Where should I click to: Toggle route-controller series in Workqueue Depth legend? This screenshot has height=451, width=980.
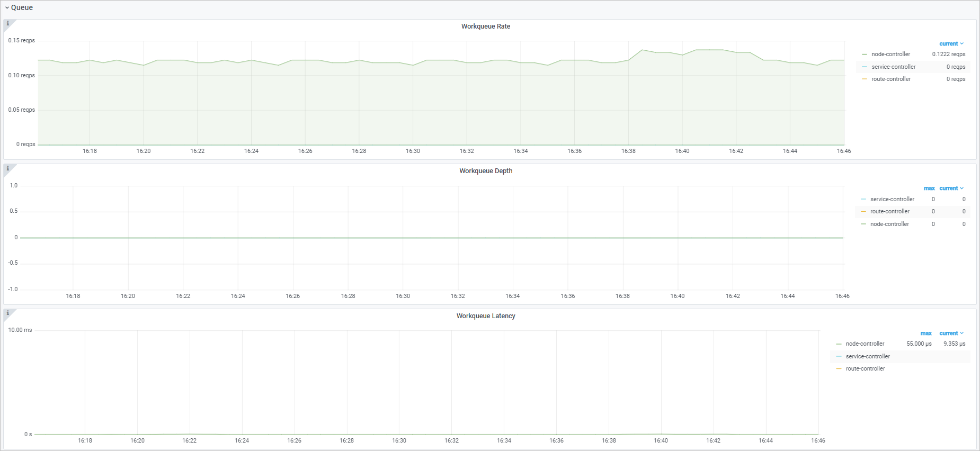(890, 211)
